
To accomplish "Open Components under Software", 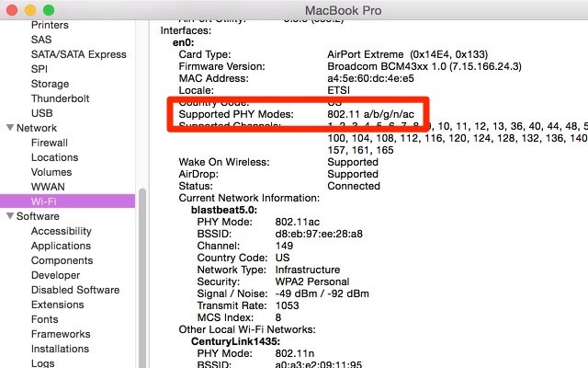I will click(62, 260).
